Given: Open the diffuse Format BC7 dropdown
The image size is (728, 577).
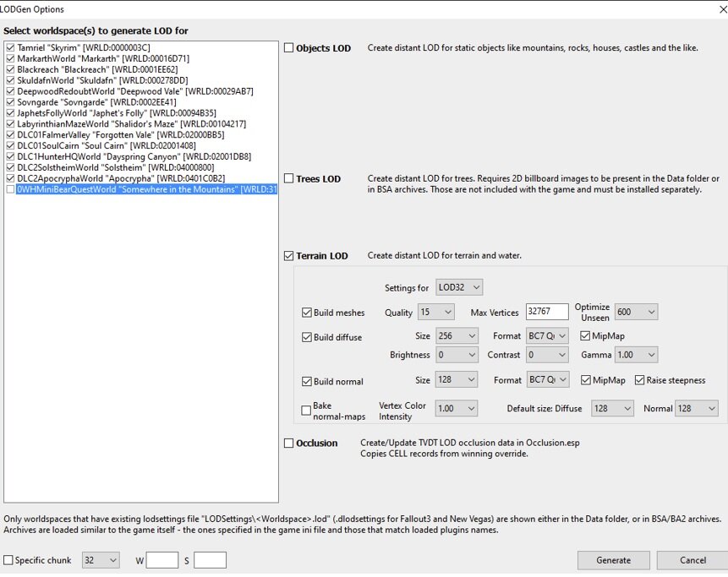Looking at the screenshot, I should click(x=548, y=336).
